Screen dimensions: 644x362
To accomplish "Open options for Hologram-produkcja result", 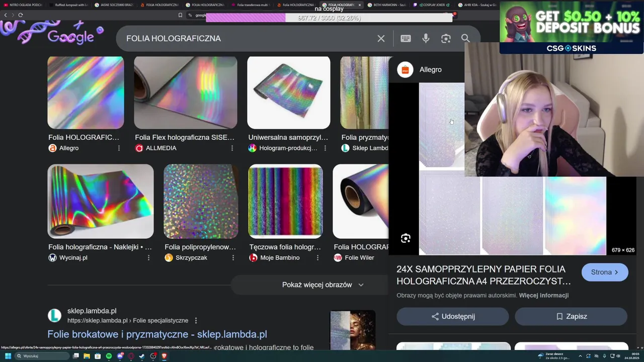I will tap(325, 148).
